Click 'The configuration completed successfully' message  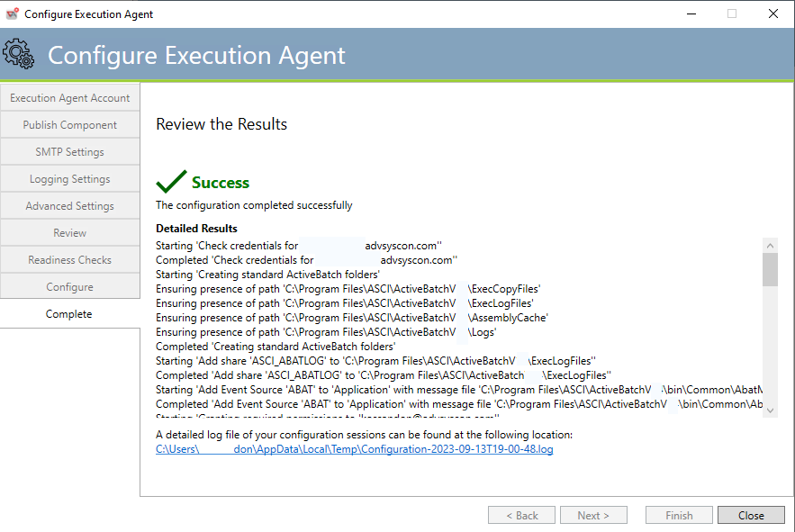pos(254,205)
